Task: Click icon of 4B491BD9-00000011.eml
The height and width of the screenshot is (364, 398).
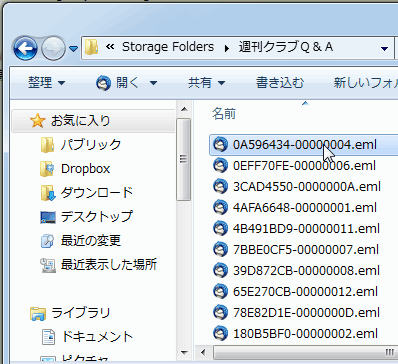Action: [x=220, y=229]
